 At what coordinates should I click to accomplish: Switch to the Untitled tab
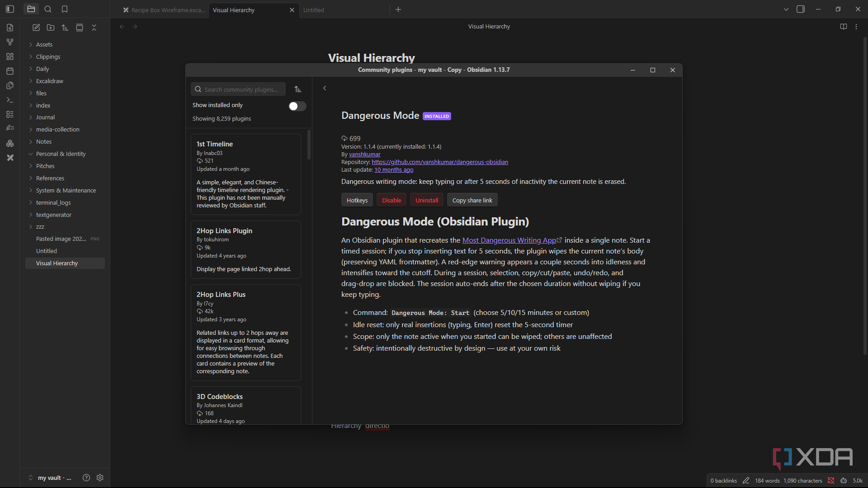(344, 10)
